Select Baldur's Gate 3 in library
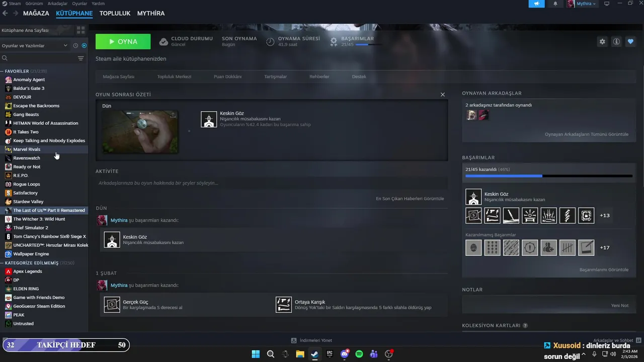 click(x=44, y=88)
